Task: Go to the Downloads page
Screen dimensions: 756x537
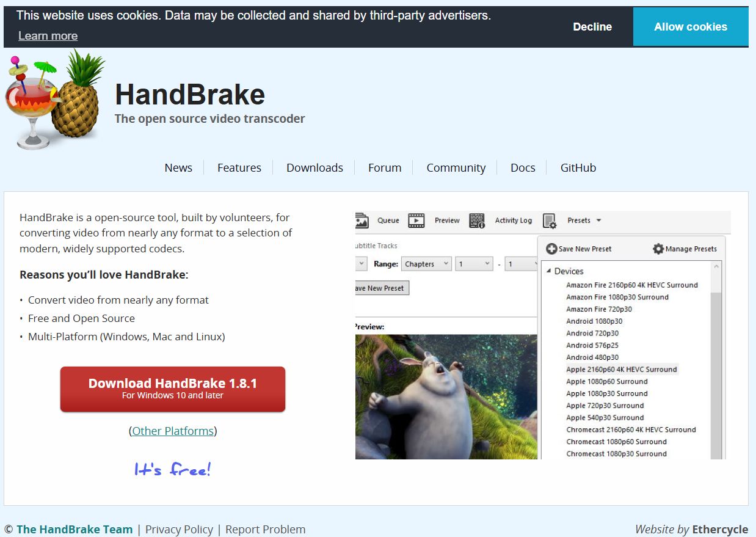Action: tap(314, 167)
